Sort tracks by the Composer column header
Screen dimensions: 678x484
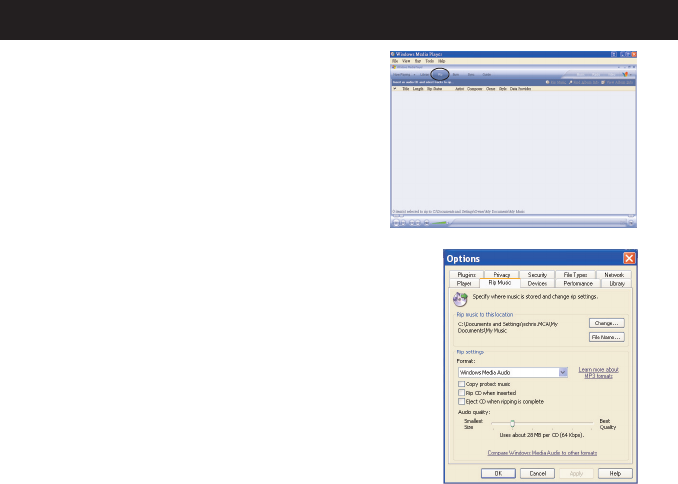[x=474, y=89]
